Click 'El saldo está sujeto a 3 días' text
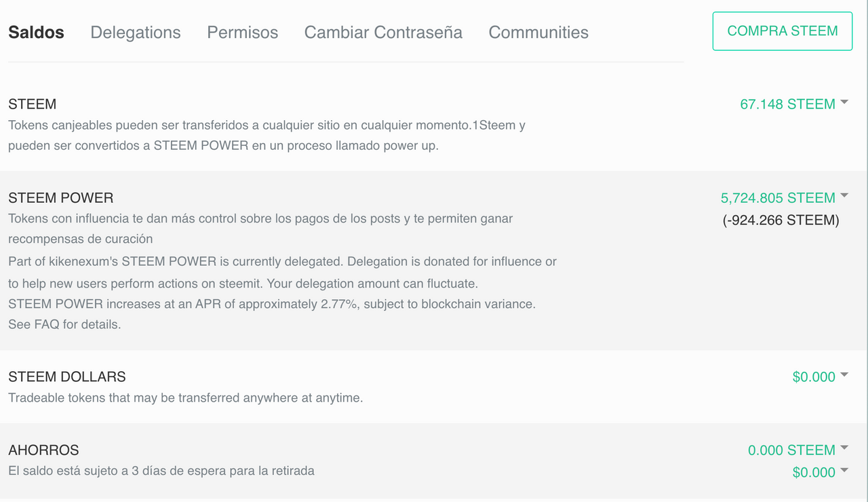The height and width of the screenshot is (502, 868). pos(161,470)
